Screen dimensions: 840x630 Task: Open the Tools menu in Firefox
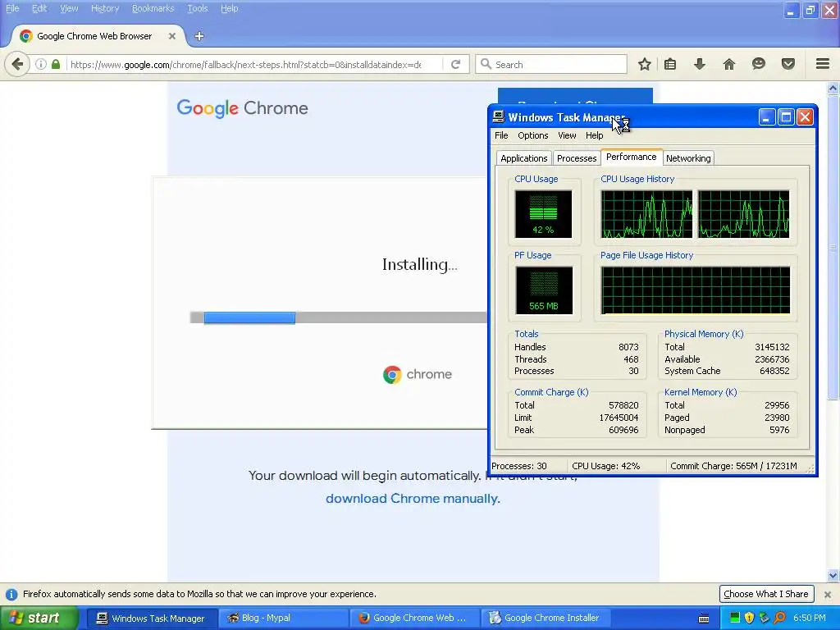pos(197,8)
